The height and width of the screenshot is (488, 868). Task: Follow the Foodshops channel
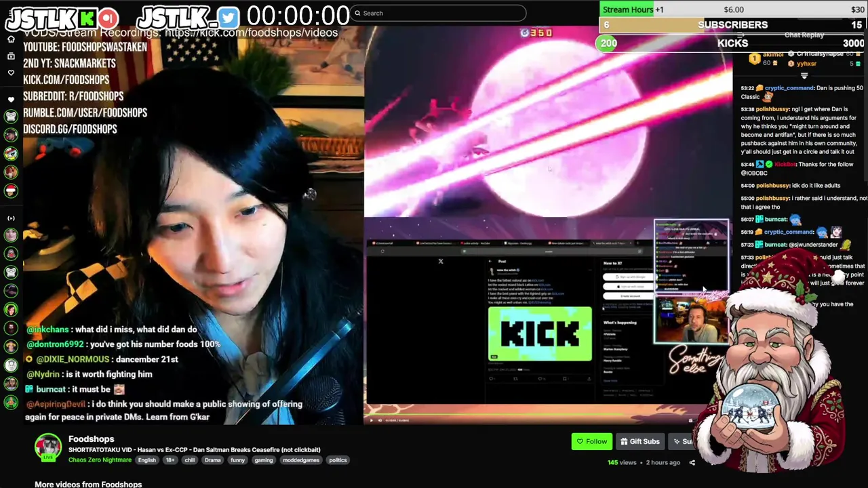(592, 441)
